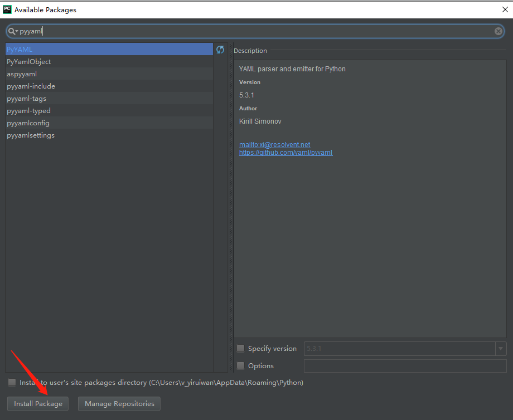Viewport: 513px width, 420px height.
Task: Open search history via magnifier icon
Action: (x=13, y=31)
